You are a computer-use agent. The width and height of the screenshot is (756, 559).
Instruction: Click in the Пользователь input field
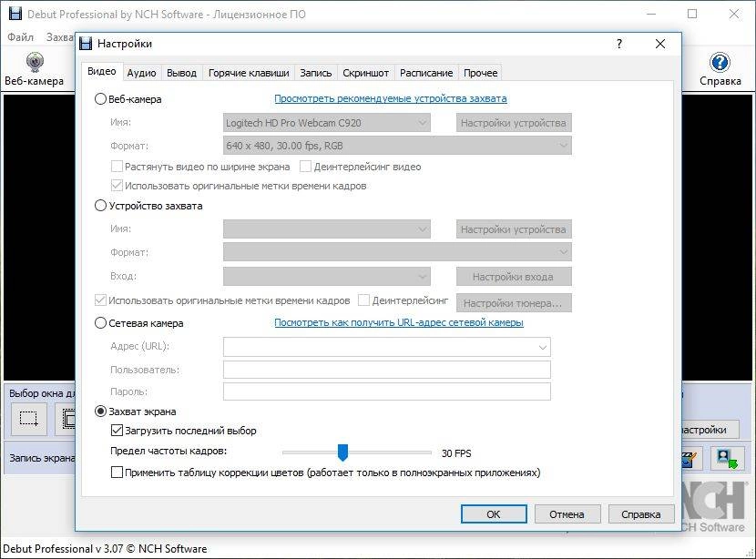[387, 370]
